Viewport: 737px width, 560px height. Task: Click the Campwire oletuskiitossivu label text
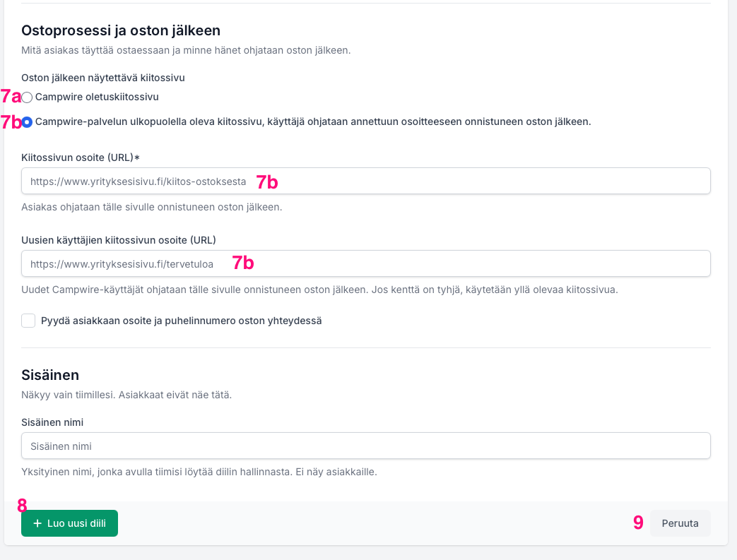tap(97, 97)
